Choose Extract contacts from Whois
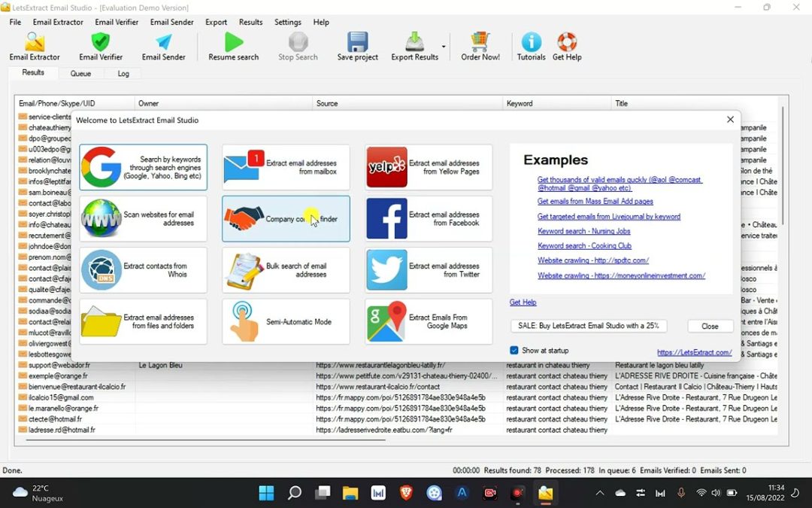The image size is (812, 508). (144, 270)
